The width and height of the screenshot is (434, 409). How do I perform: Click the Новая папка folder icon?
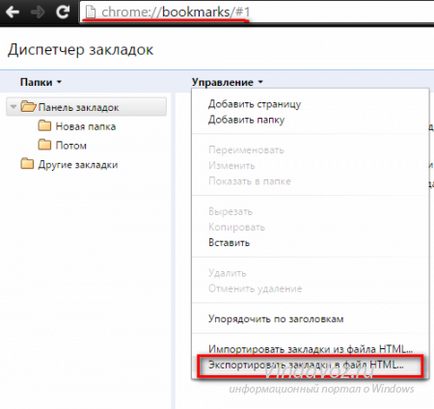coord(44,126)
